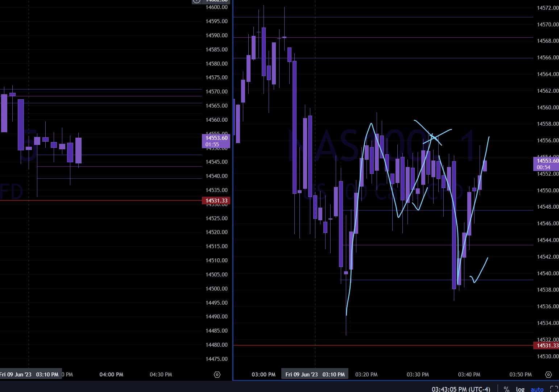Click the red 14531.33 label in right chart
This screenshot has width=559, height=392.
coord(546,345)
